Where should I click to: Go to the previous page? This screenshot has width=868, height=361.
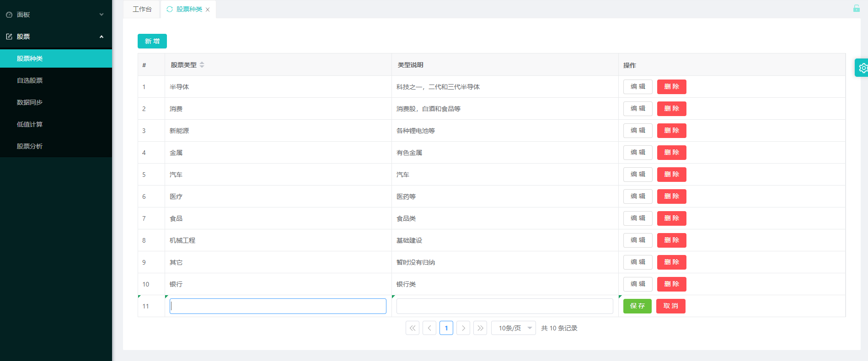[x=429, y=328]
